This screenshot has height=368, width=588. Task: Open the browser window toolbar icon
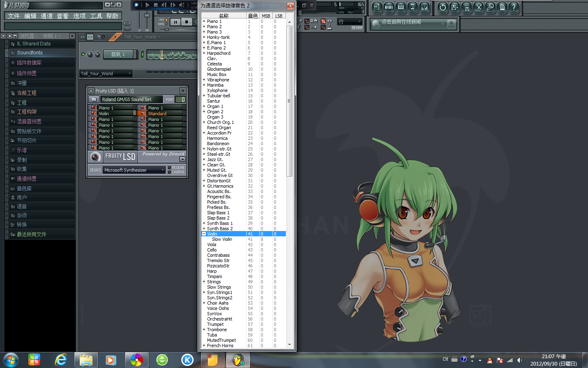click(x=413, y=7)
